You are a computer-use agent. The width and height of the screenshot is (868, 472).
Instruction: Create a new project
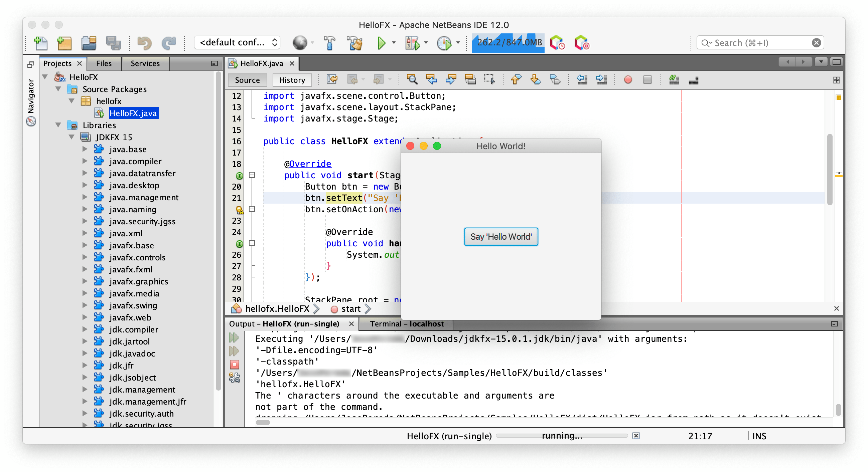(x=64, y=43)
